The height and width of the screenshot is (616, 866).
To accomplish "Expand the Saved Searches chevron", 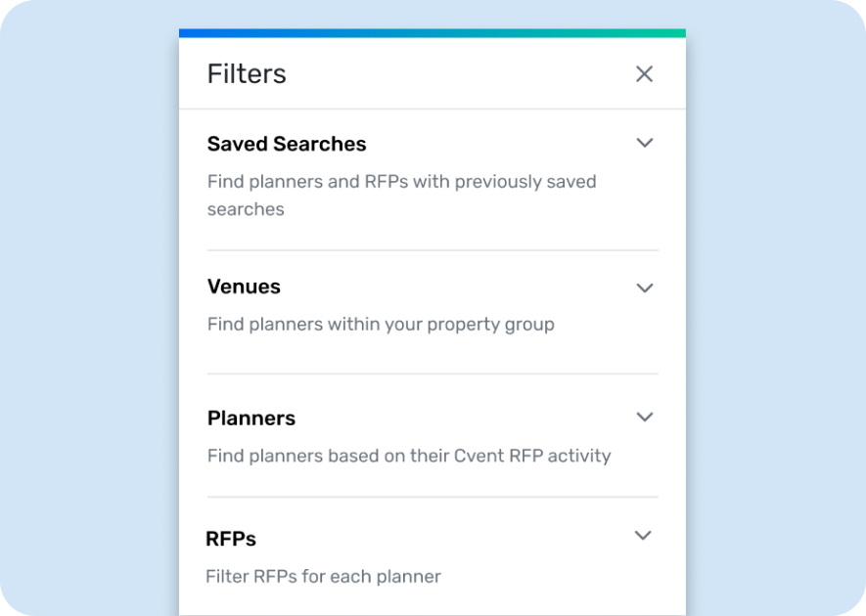I will point(645,143).
